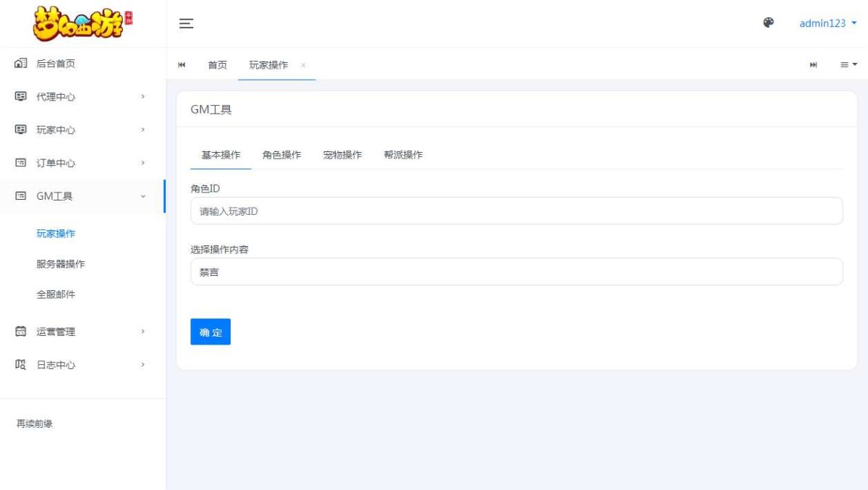The height and width of the screenshot is (490, 868).
Task: Click the GM工具 menu label
Action: pyautogui.click(x=54, y=196)
